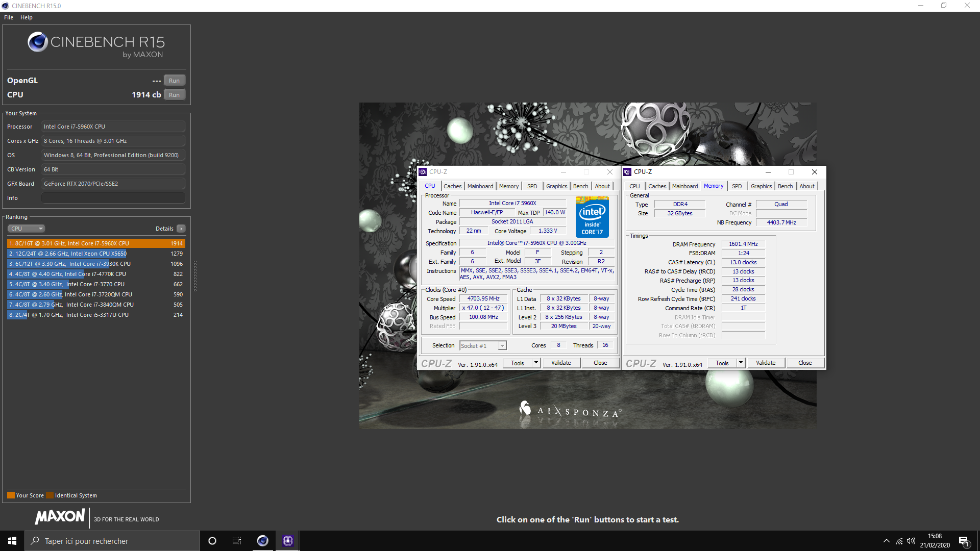Select ranking row Intel Core i7-3770 CPU
The image size is (980, 551).
point(96,284)
